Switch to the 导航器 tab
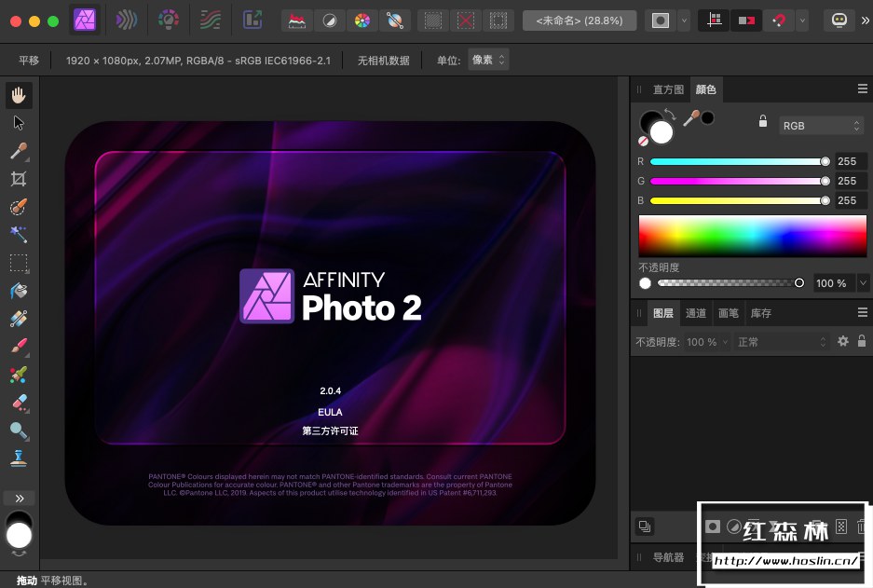Viewport: 873px width, 588px height. pyautogui.click(x=668, y=557)
